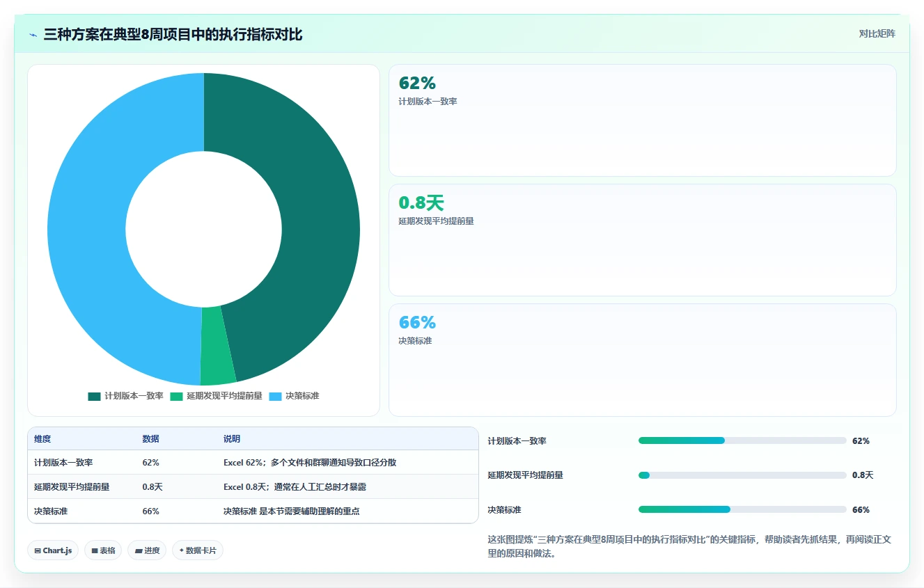Click description starting Excel 0.8天

(295, 486)
